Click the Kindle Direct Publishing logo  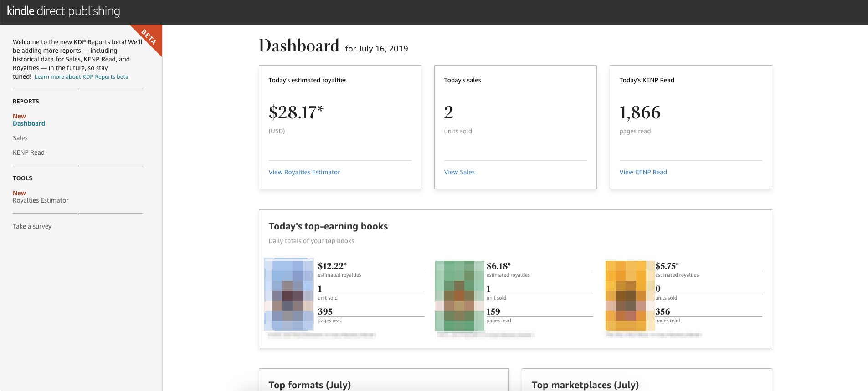(63, 11)
